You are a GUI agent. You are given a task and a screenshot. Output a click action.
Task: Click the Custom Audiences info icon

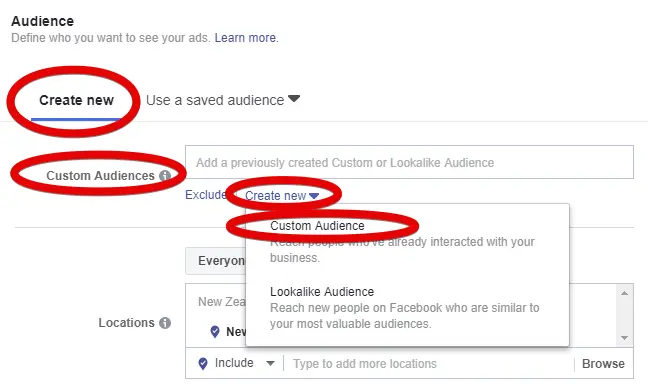coord(165,176)
